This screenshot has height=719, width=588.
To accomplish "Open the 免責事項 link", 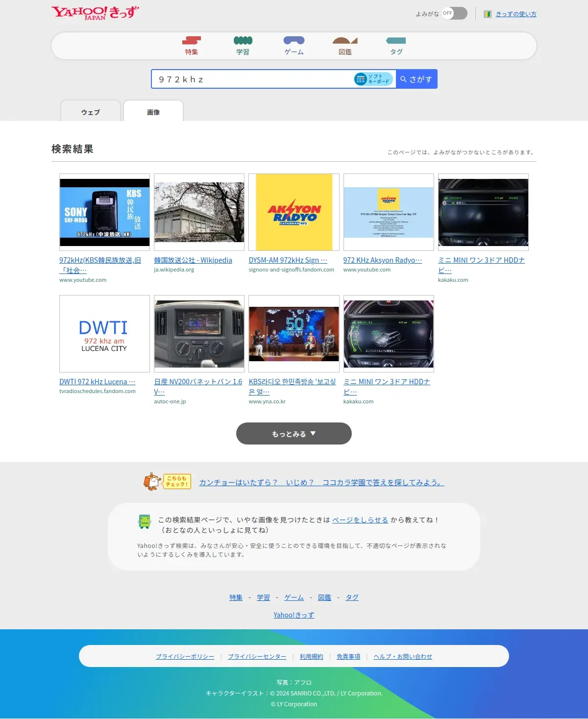I will [x=348, y=657].
